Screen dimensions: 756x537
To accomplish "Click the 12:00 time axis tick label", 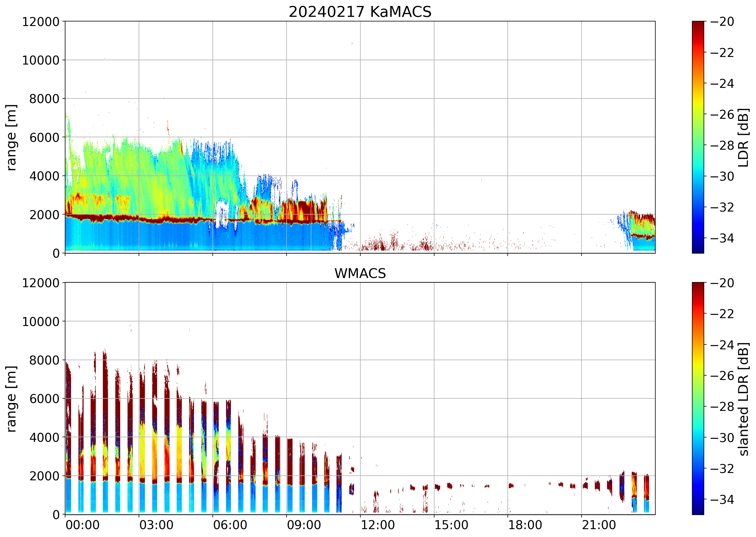I will point(377,525).
